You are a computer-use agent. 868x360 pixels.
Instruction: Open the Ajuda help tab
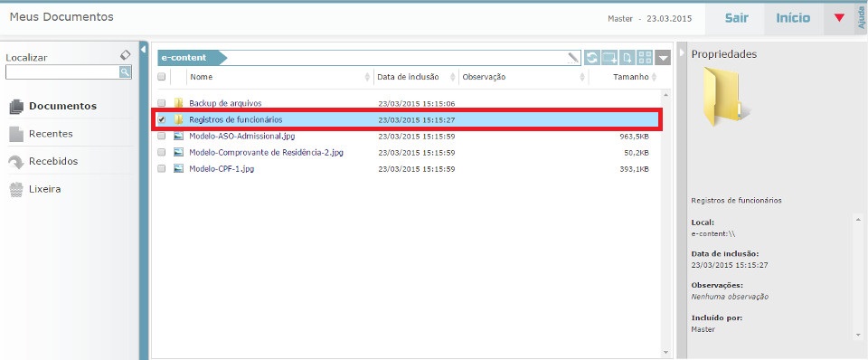tap(862, 19)
